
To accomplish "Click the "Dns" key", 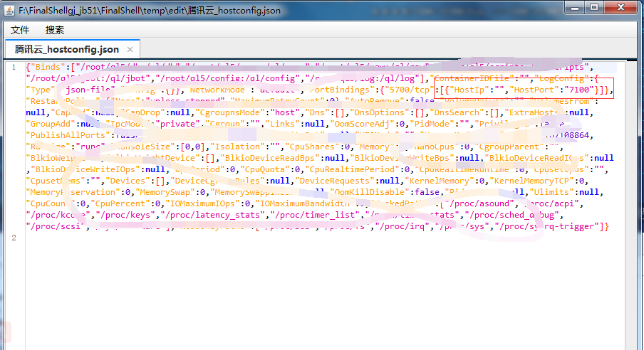I will [318, 112].
